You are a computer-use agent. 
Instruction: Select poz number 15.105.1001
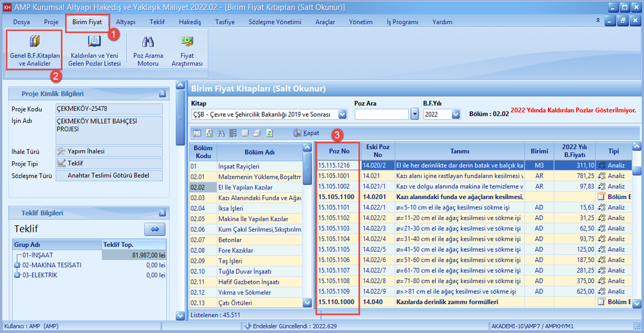pyautogui.click(x=339, y=176)
